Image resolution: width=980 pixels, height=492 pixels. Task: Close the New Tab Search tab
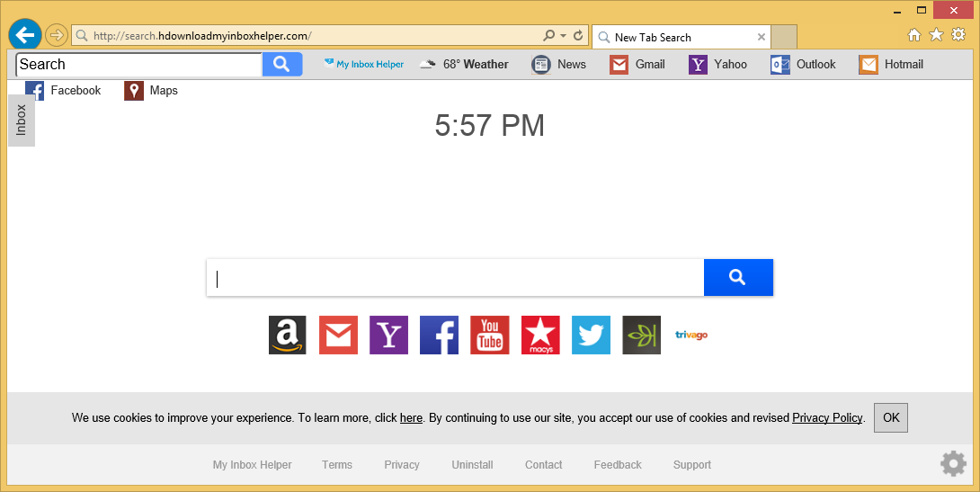[x=762, y=37]
